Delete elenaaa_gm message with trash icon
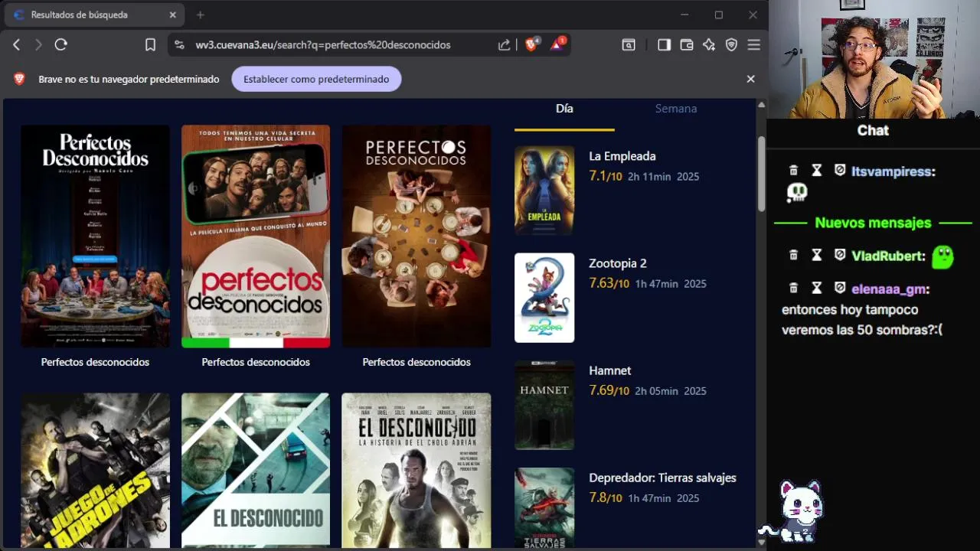The width and height of the screenshot is (980, 551). tap(794, 289)
